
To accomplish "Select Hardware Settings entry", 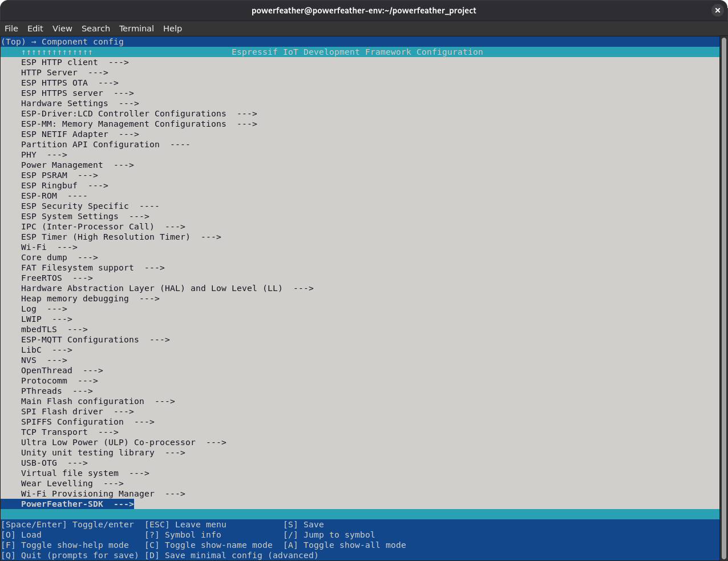I will (80, 103).
